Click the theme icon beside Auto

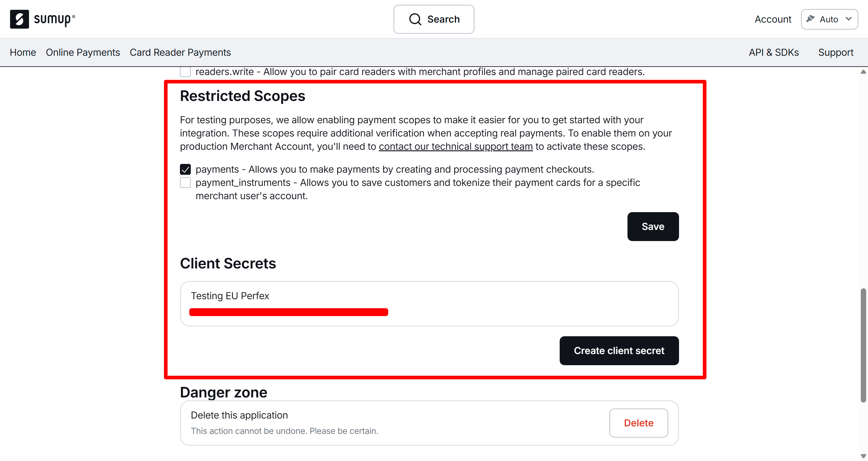pyautogui.click(x=810, y=19)
